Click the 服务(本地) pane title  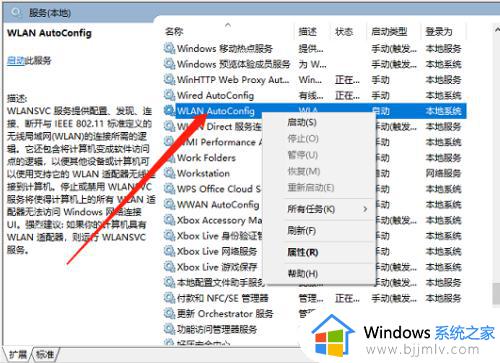pyautogui.click(x=50, y=13)
